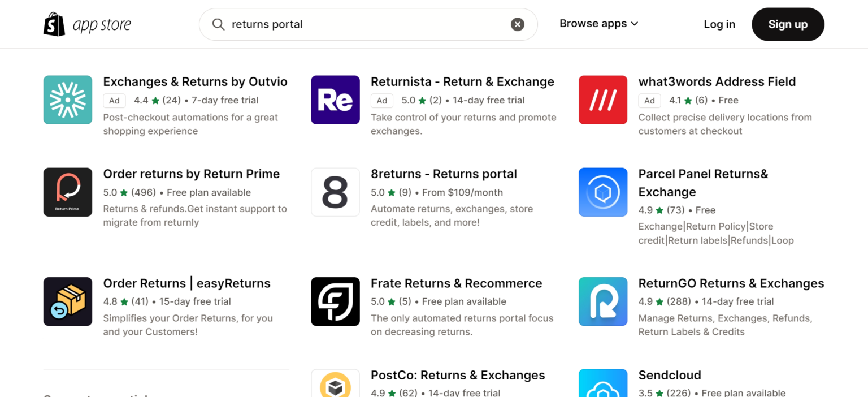Click the purple Returnista 'Re' app icon
The height and width of the screenshot is (397, 868).
(x=335, y=100)
